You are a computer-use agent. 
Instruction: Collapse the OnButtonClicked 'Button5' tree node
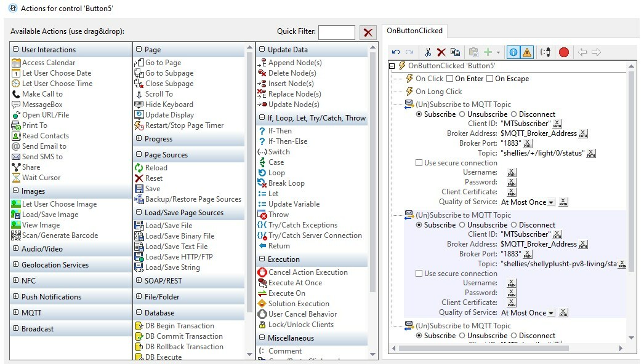point(392,66)
